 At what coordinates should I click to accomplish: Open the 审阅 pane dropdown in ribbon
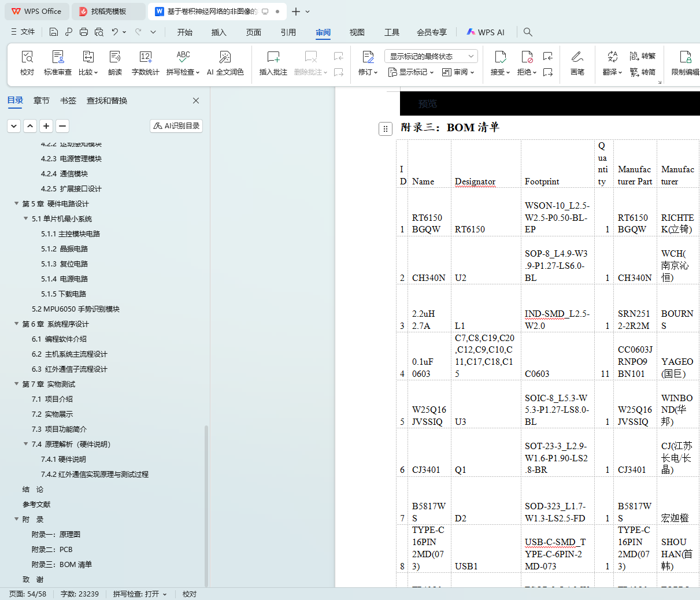(x=458, y=72)
